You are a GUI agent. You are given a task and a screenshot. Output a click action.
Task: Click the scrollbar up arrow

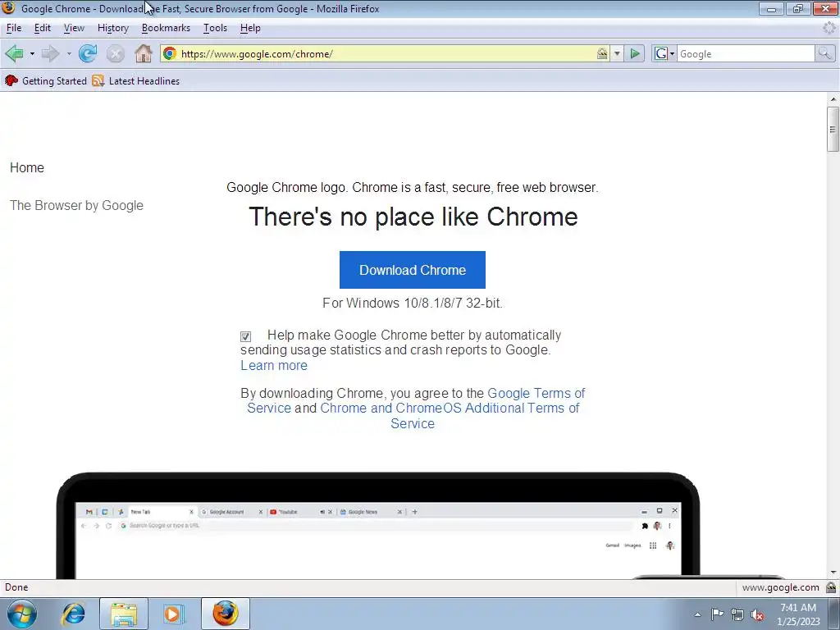tap(833, 99)
